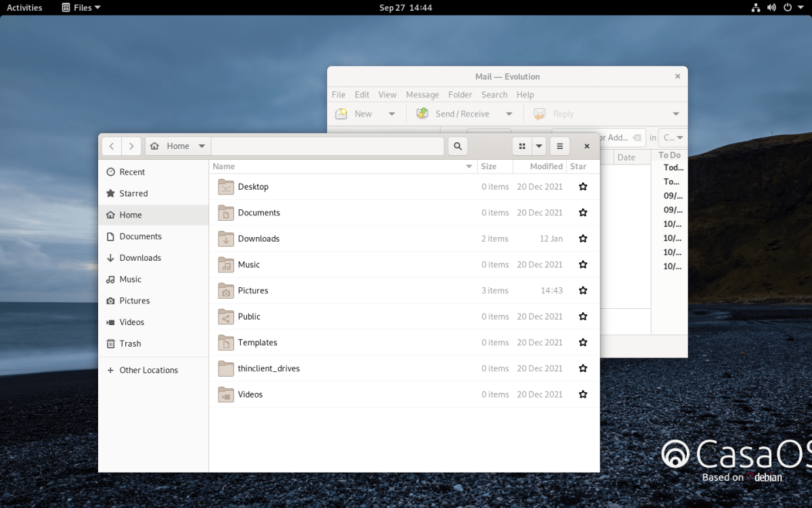The width and height of the screenshot is (812, 508).
Task: Click the Pictures folder icon in list
Action: [226, 291]
